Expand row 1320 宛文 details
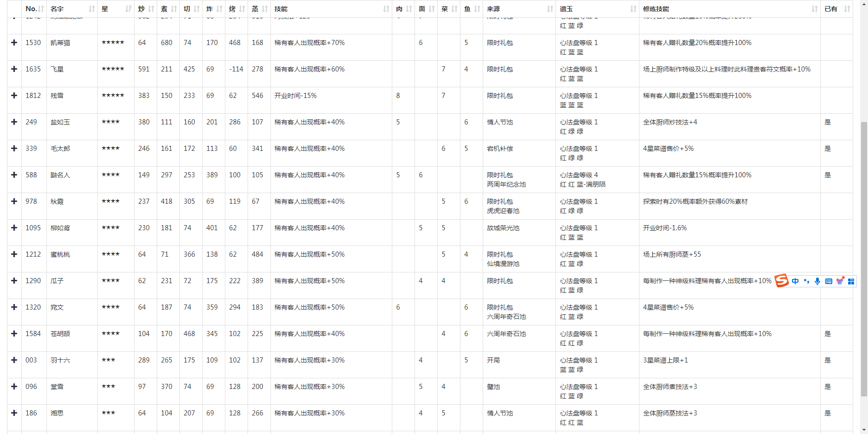 coord(14,307)
